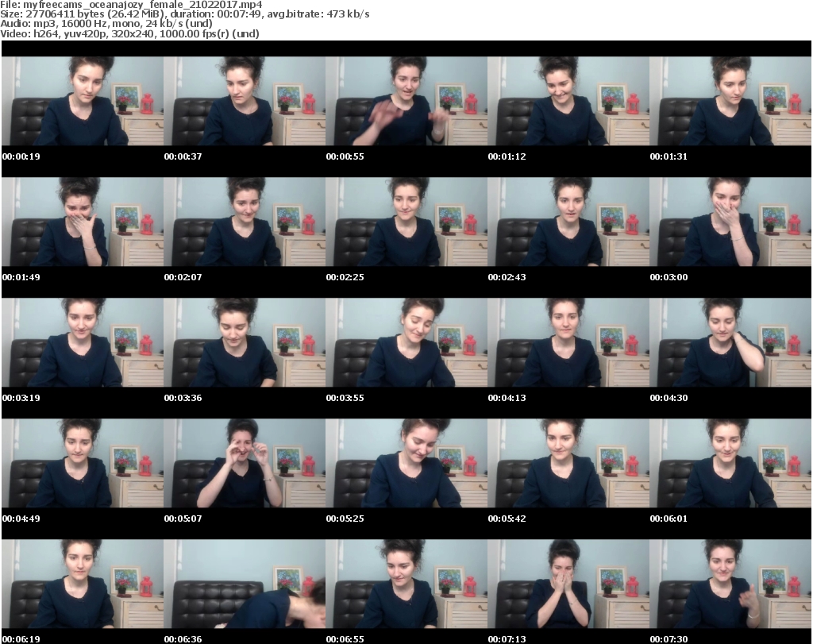Click the 00:02:43 timestamp label
The image size is (813, 644).
pyautogui.click(x=507, y=277)
